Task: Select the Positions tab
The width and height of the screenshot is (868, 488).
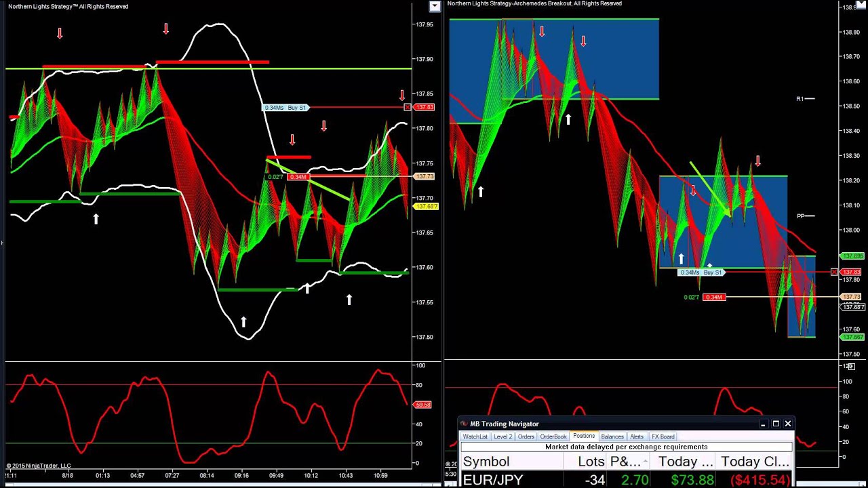Action: [583, 436]
